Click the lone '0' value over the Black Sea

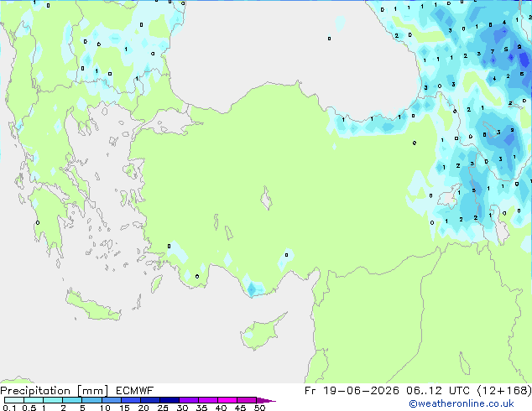pyautogui.click(x=329, y=39)
